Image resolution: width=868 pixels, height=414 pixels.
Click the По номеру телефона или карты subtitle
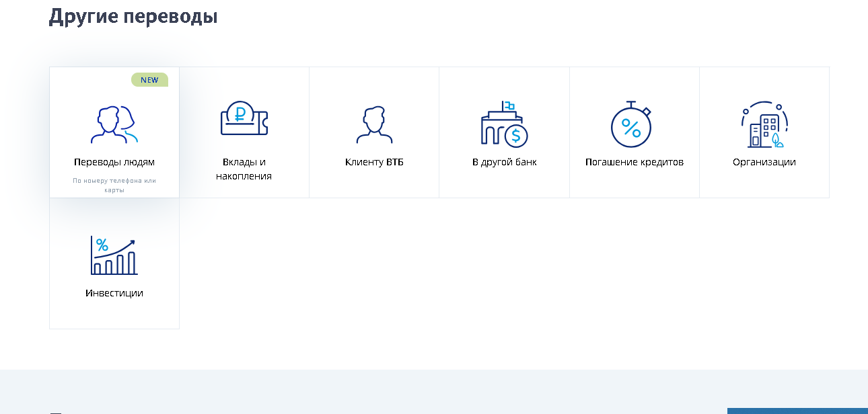[114, 185]
